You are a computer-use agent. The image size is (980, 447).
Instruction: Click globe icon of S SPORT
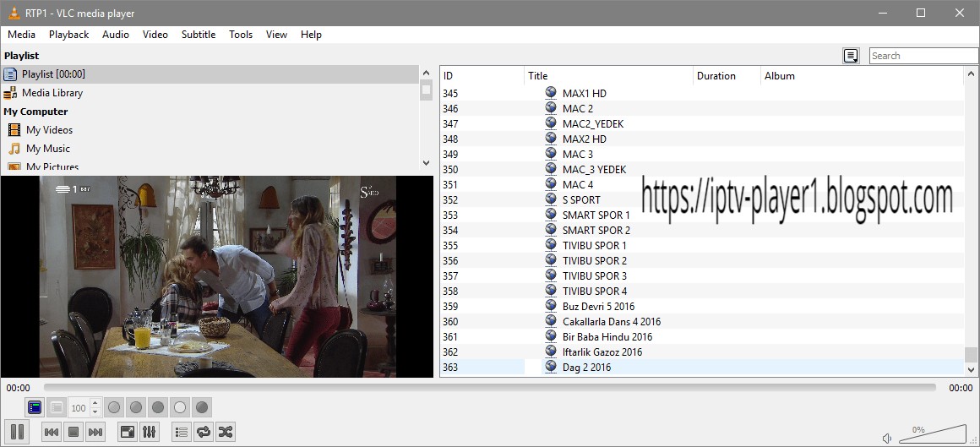tap(551, 199)
